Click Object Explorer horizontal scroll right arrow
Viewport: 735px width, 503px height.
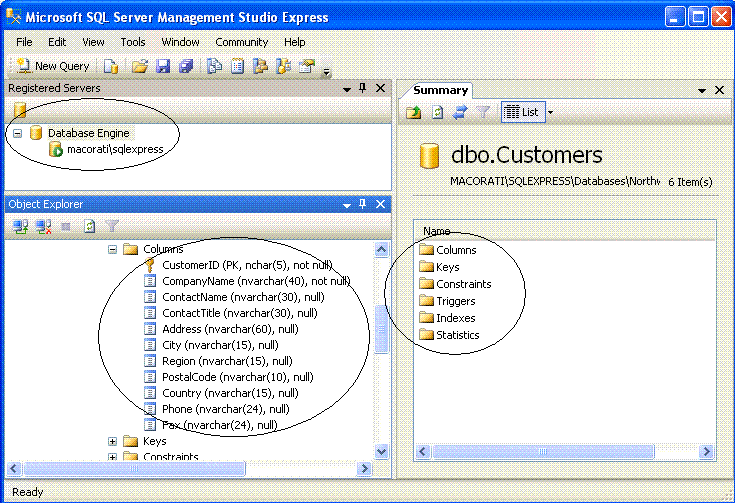click(364, 468)
